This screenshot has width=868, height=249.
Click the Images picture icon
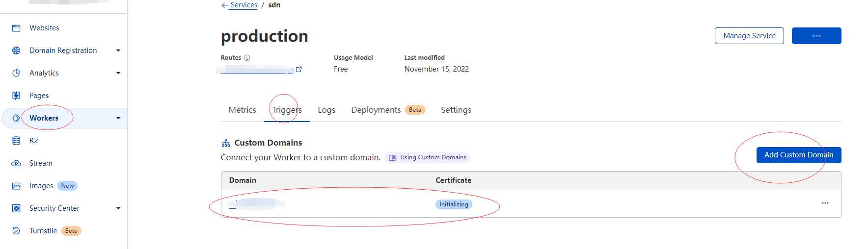pyautogui.click(x=16, y=186)
